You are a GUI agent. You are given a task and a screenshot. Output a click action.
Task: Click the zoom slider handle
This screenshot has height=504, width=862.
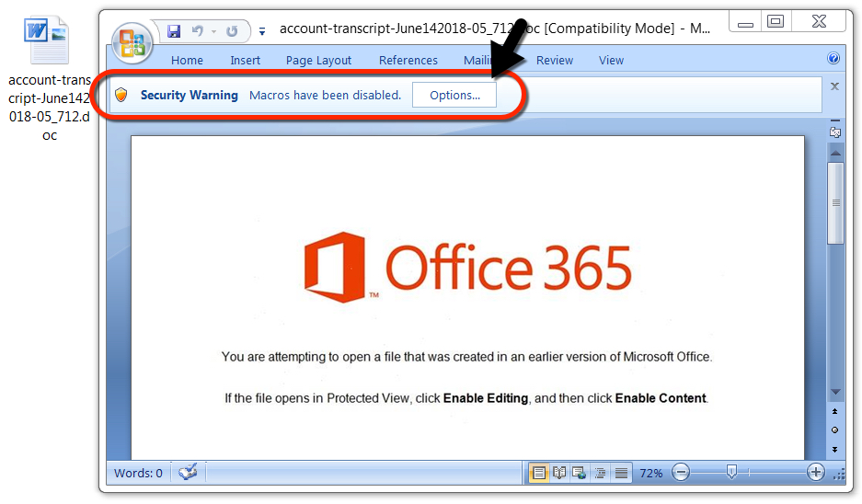click(731, 472)
